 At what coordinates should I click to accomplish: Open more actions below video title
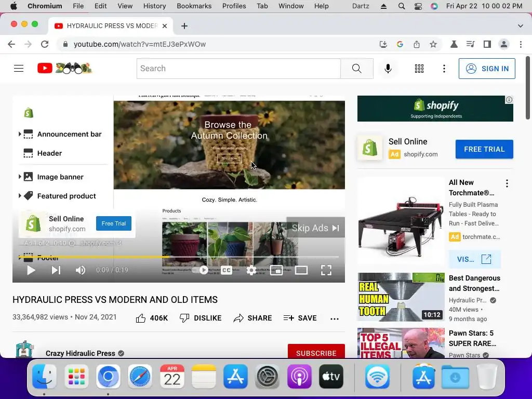pos(335,318)
